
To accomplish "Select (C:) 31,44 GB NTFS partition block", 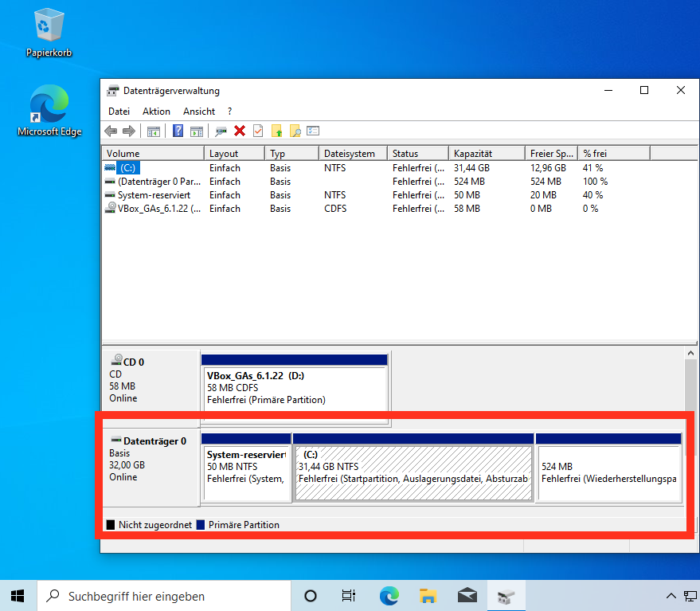I will coord(413,467).
